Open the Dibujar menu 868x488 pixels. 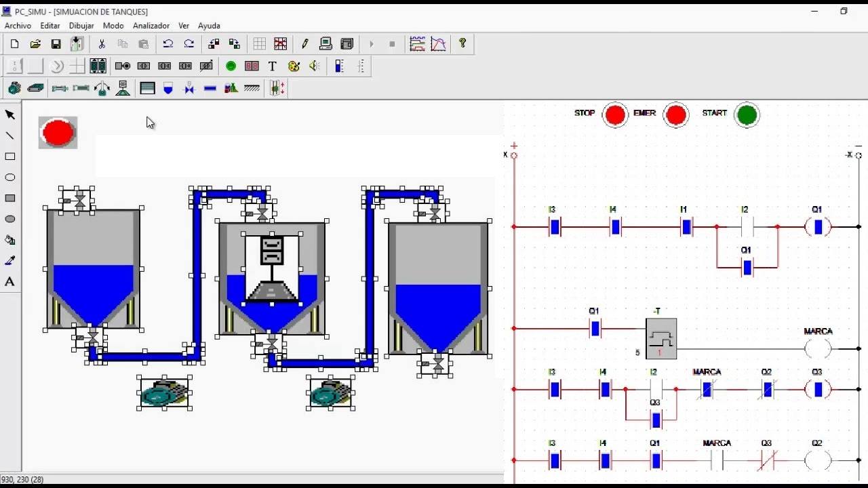[81, 26]
